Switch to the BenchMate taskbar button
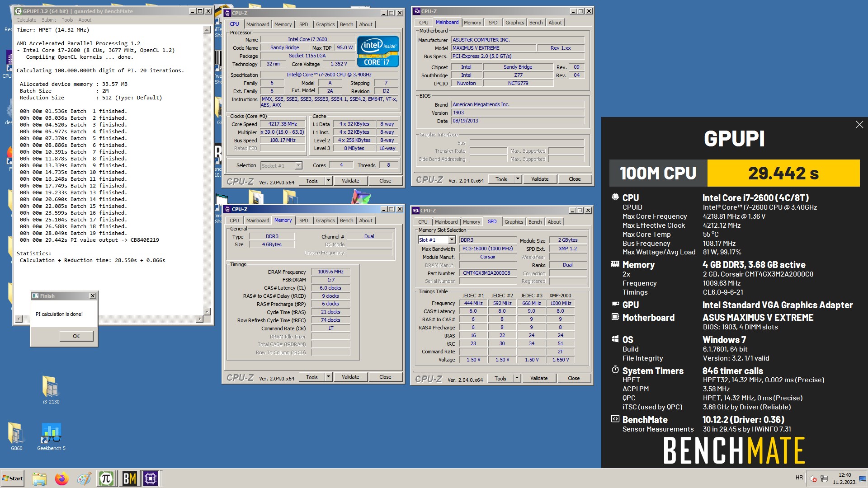The image size is (868, 488). [129, 479]
